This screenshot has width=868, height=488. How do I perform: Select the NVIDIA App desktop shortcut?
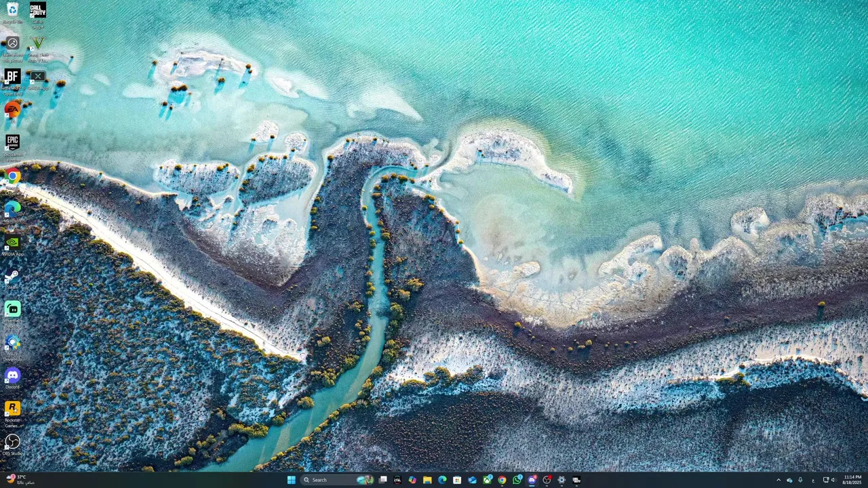tap(12, 245)
